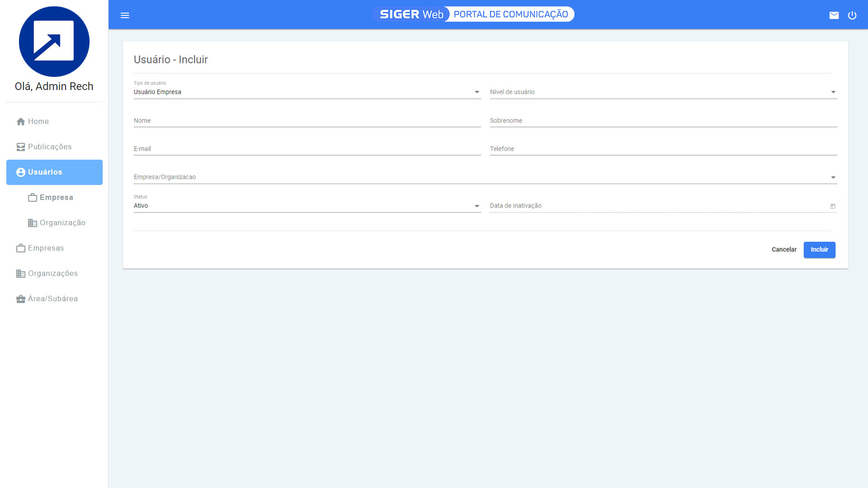Click the Cancelar button

click(x=784, y=250)
